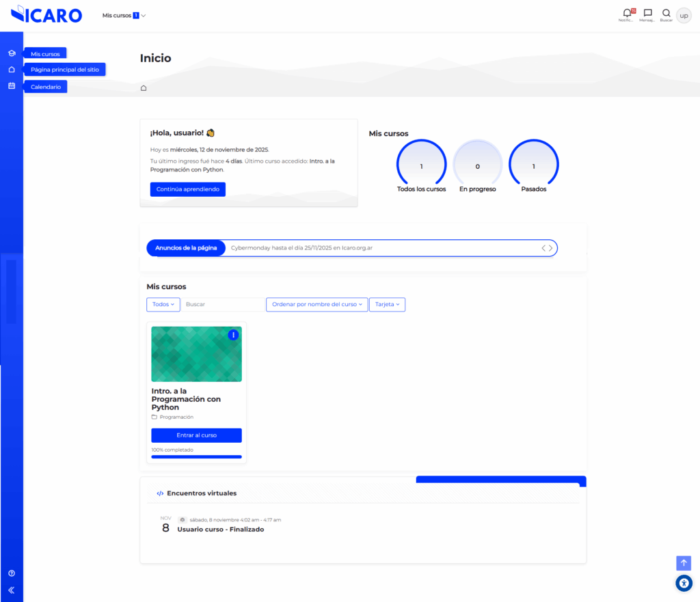
Task: Open the accessibility widget icon
Action: 684,583
